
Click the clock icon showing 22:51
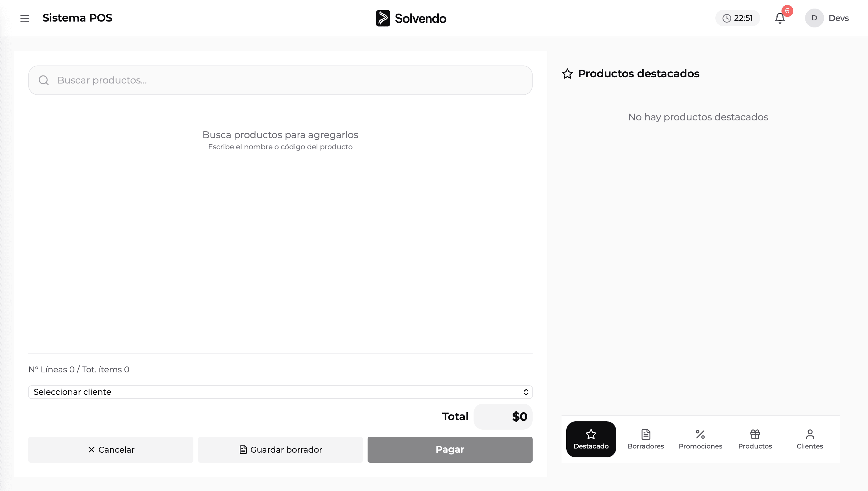click(x=727, y=18)
